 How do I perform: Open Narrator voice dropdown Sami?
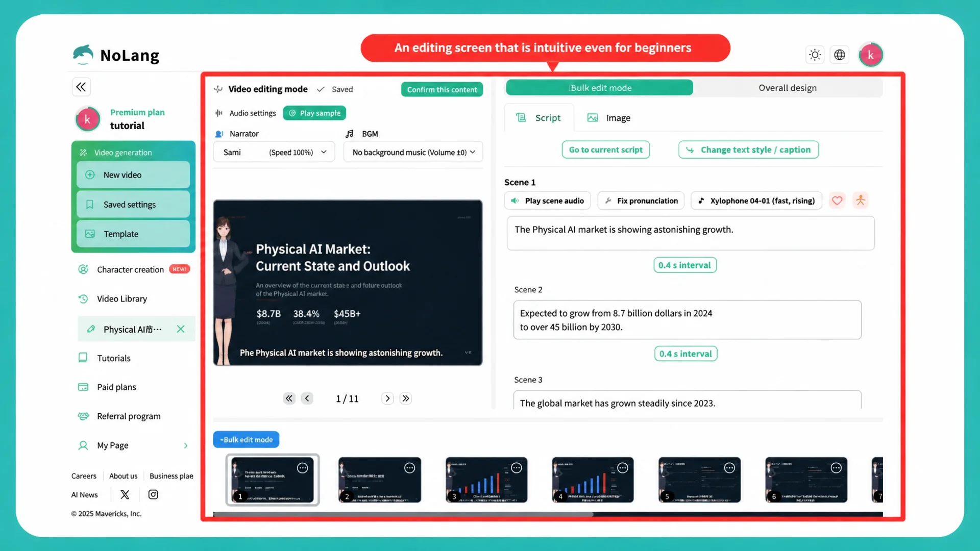[274, 152]
